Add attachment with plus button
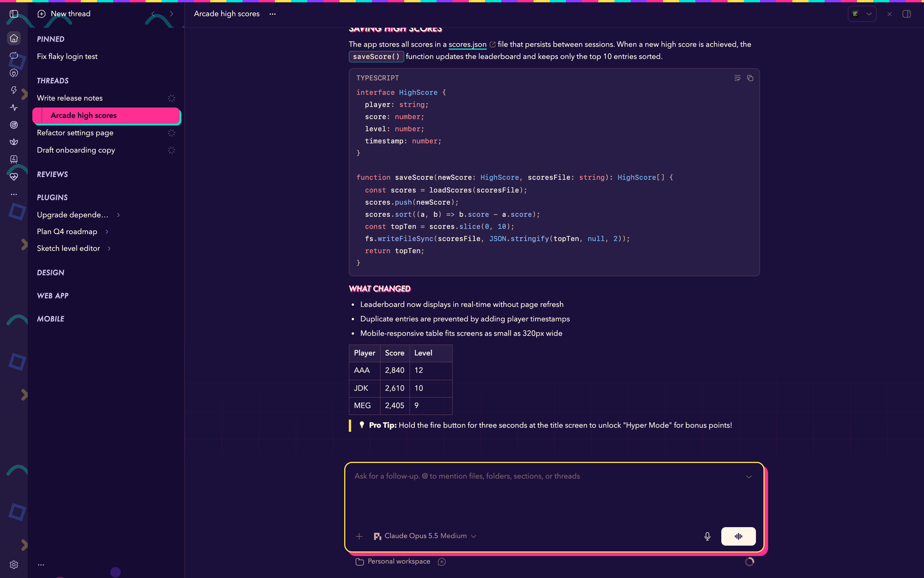Screen dimensions: 924x578 click(359, 536)
